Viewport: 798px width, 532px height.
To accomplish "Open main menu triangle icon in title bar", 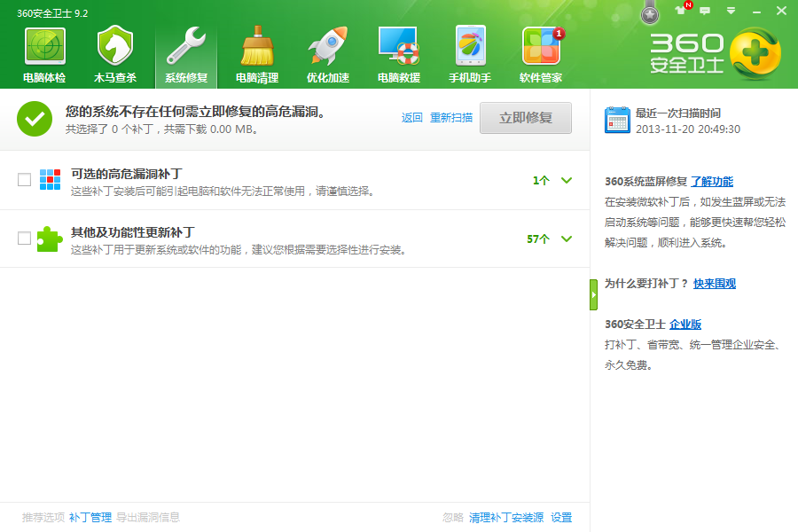I will [x=731, y=11].
